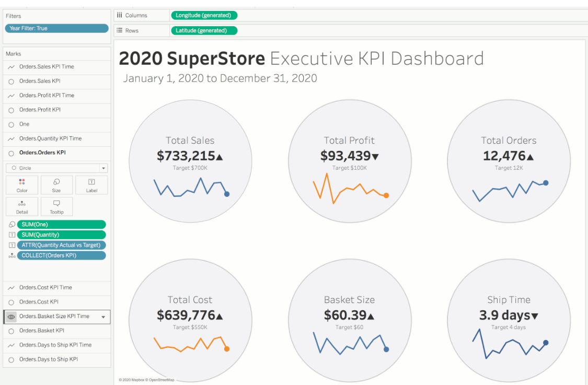This screenshot has height=385, width=588.
Task: Select the Latitude (generated) pill
Action: click(204, 30)
